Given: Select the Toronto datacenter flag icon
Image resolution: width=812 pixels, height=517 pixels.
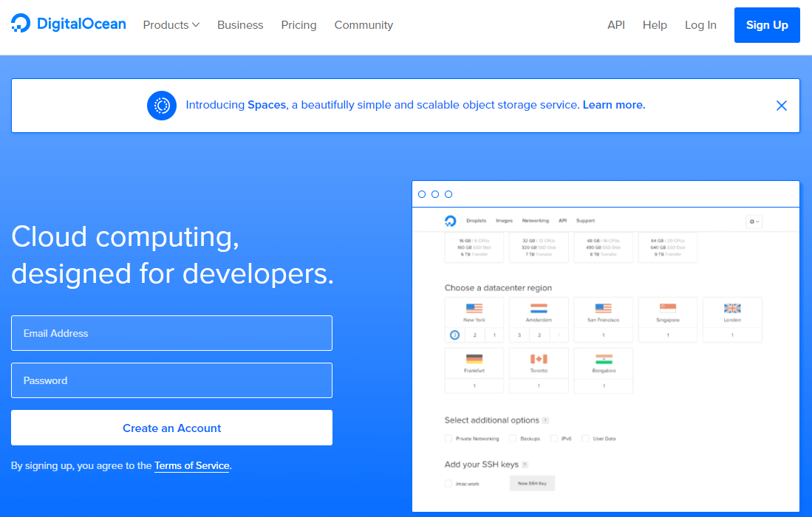Looking at the screenshot, I should click(x=538, y=360).
